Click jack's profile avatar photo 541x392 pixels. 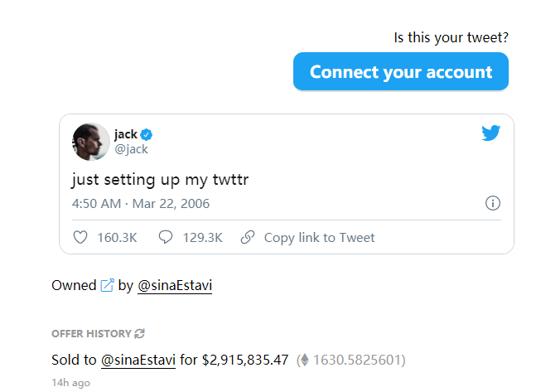click(x=91, y=142)
